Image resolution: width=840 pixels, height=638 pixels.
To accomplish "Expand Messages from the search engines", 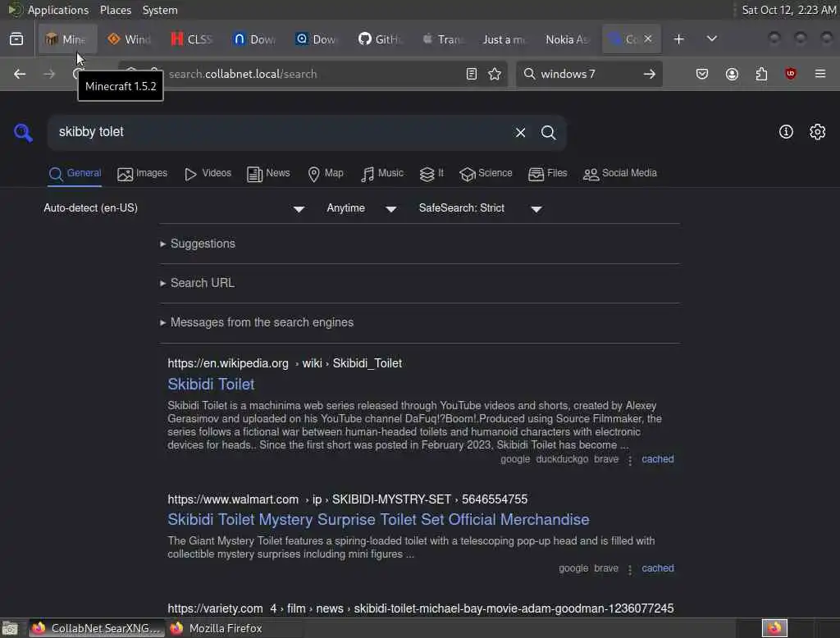I will (x=257, y=322).
